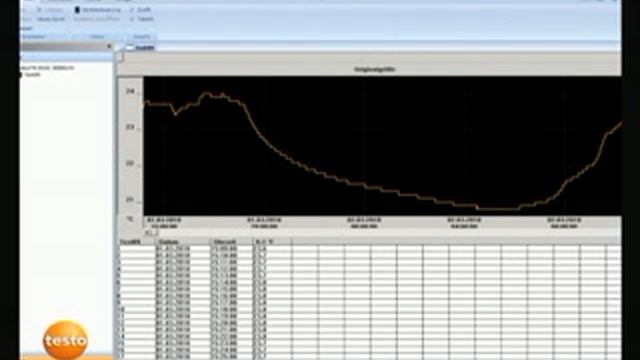Click the first date label on the chart time axis
Screen dimensions: 640x360
pos(164,223)
